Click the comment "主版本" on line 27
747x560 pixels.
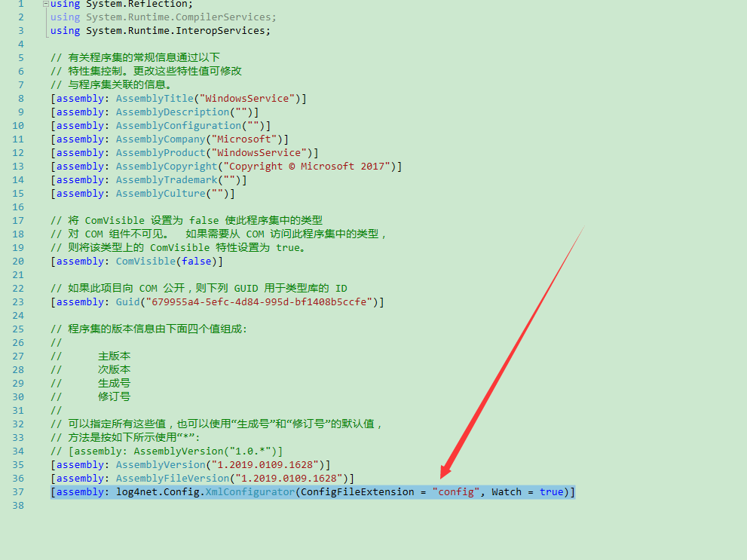pos(115,357)
